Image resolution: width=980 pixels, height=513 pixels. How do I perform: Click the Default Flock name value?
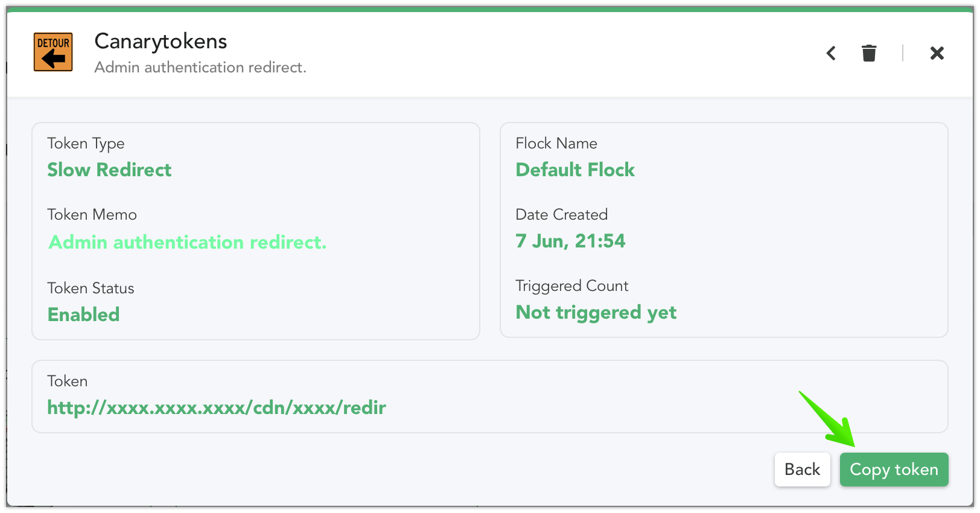(x=575, y=170)
